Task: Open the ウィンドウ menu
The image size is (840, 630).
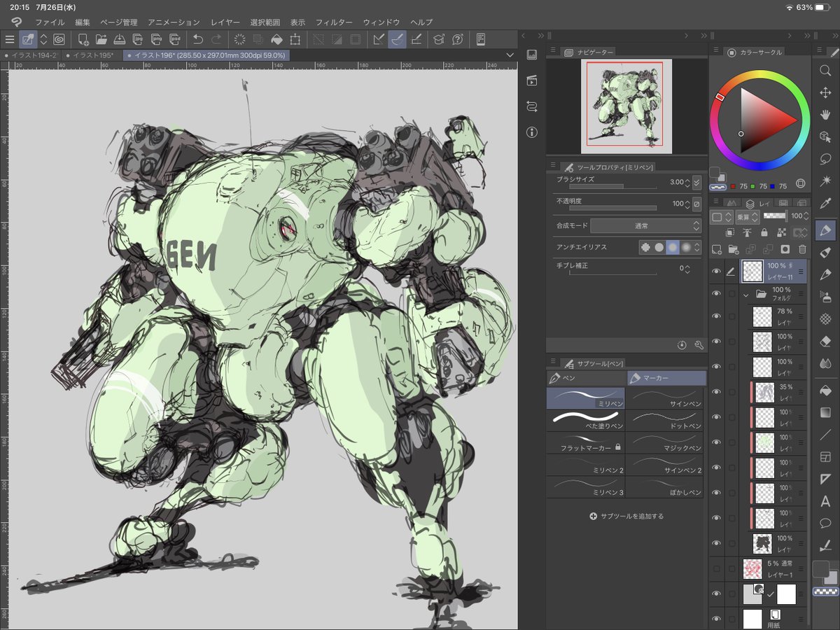Action: (x=381, y=22)
